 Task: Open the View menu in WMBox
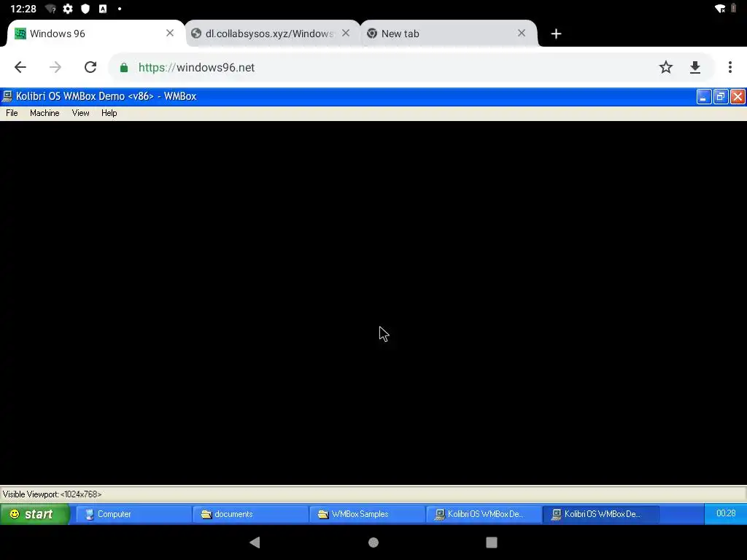click(x=80, y=113)
